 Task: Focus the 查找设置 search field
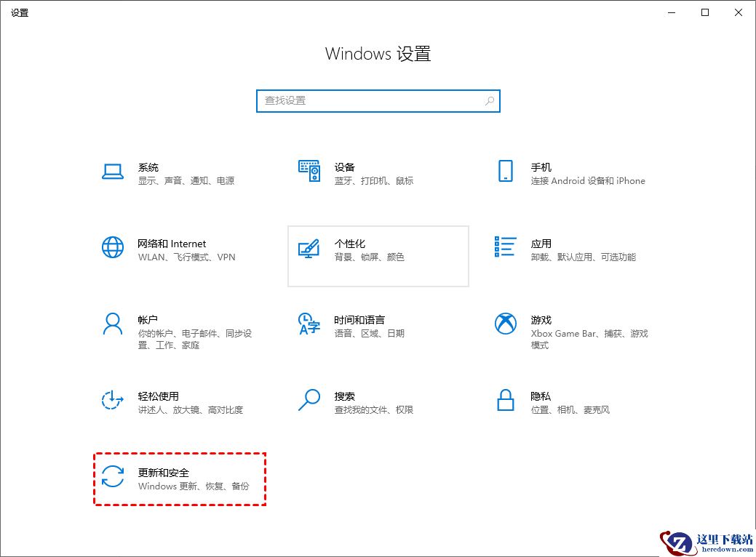point(378,100)
